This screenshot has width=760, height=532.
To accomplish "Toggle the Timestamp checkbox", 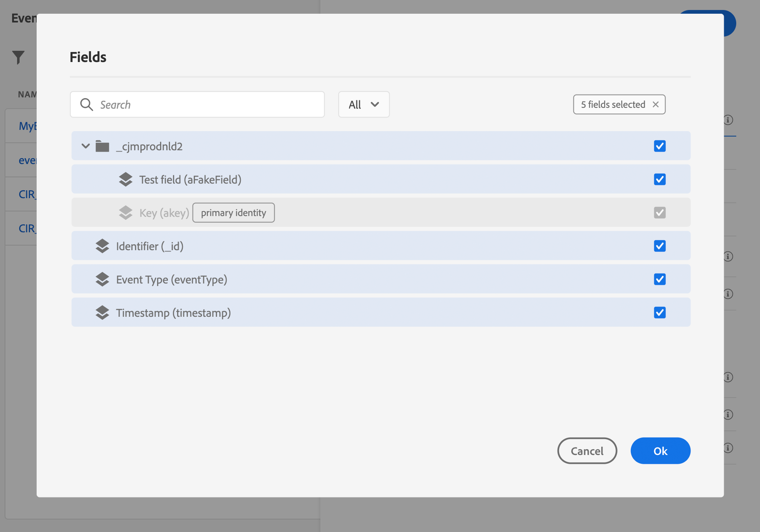I will coord(660,313).
